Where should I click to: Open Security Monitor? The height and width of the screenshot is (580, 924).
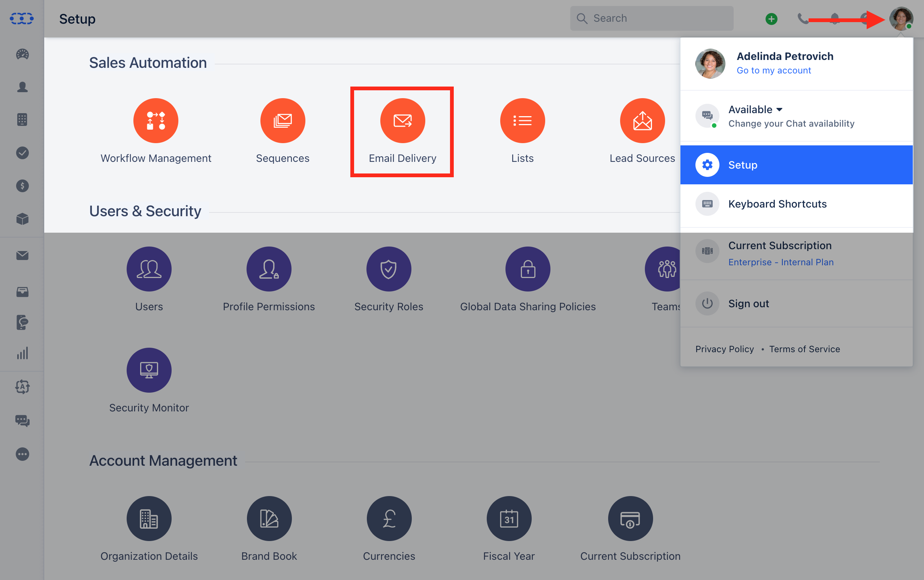point(149,370)
